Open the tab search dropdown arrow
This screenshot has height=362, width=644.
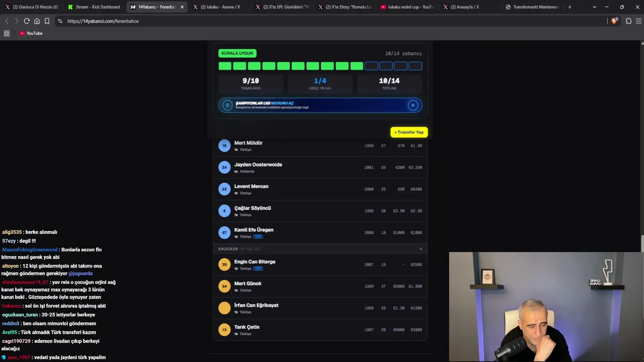[594, 7]
